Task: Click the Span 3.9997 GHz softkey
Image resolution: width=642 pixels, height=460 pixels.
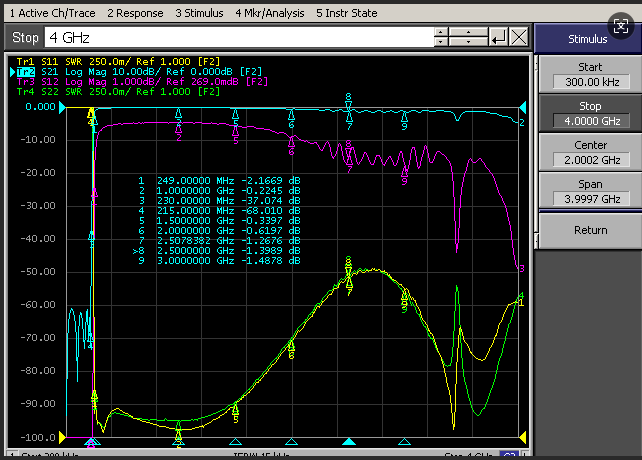Action: 590,191
